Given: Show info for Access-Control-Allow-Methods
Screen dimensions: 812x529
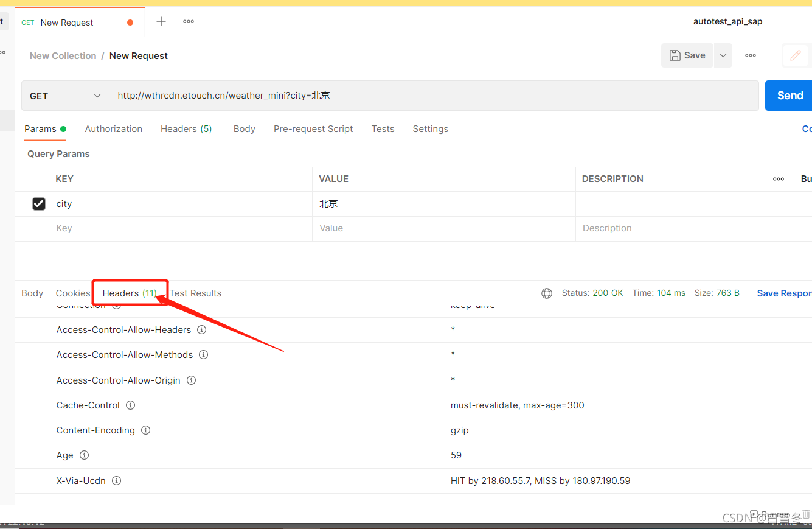Looking at the screenshot, I should pyautogui.click(x=204, y=355).
